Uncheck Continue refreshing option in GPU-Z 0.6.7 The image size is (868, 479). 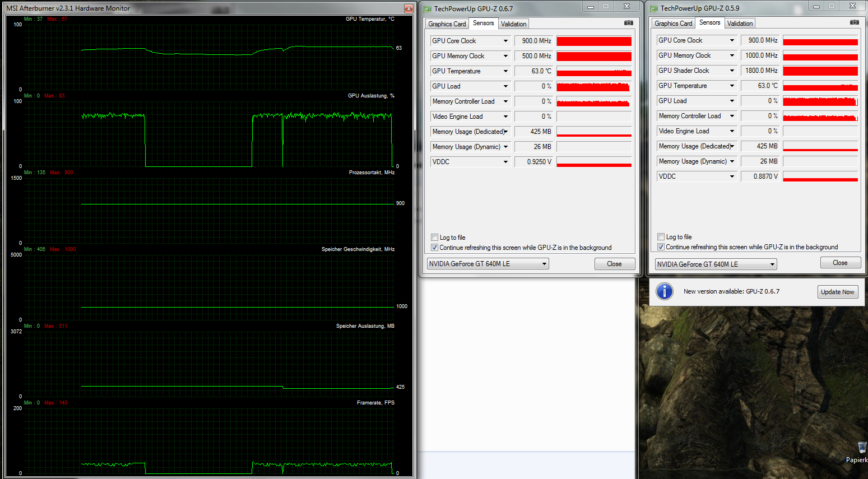pyautogui.click(x=435, y=247)
